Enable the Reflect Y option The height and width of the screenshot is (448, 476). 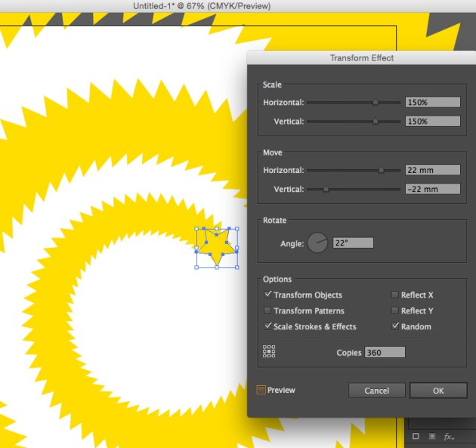(x=394, y=311)
